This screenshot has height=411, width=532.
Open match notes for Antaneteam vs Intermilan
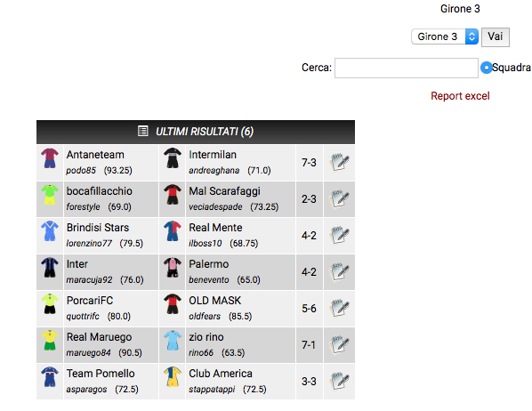coord(339,162)
